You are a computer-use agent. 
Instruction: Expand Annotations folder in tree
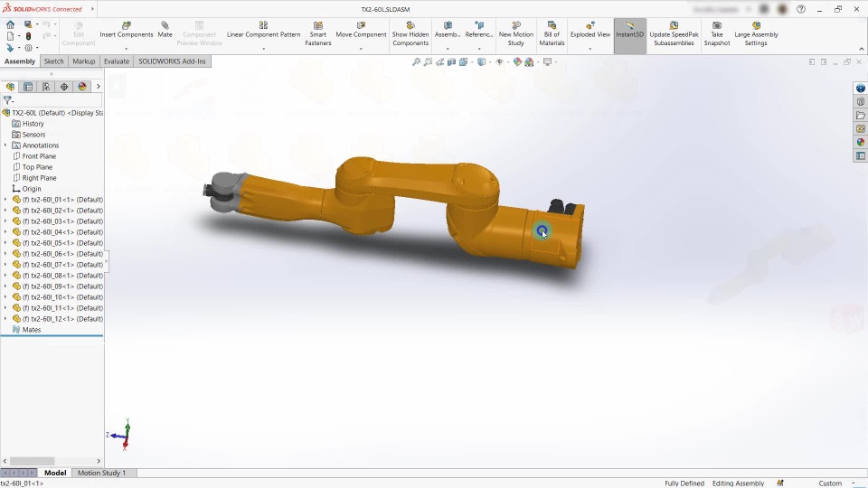tap(5, 145)
